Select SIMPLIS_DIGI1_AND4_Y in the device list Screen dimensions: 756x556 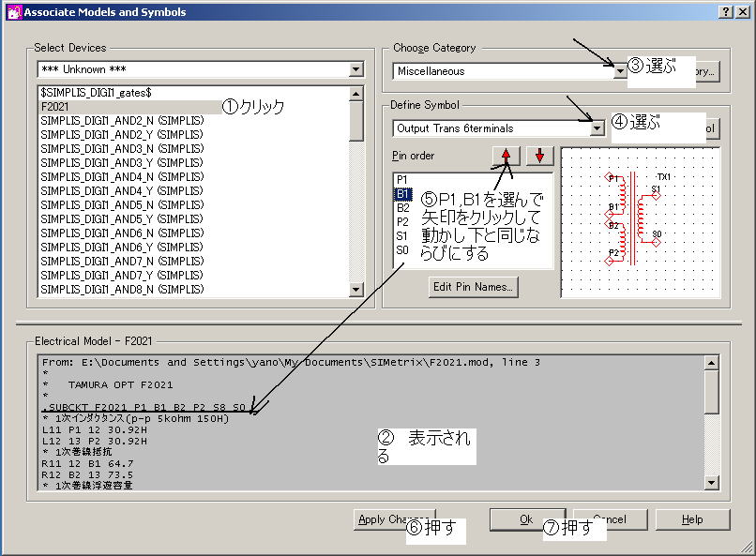click(194, 190)
